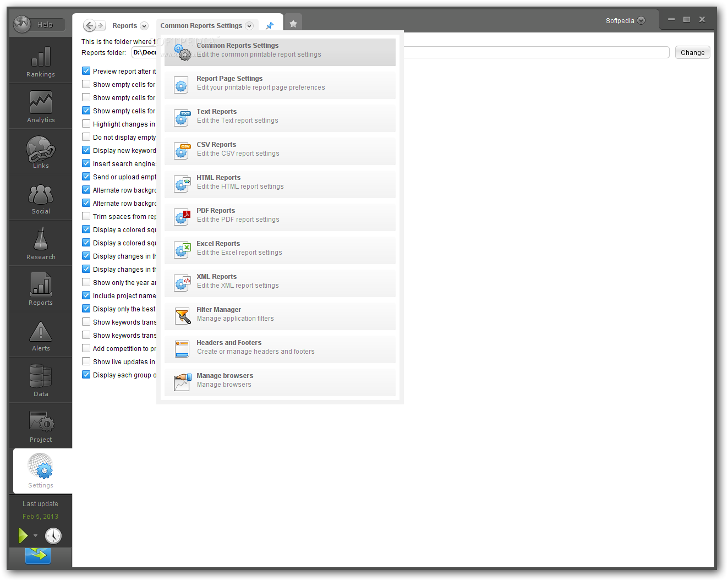The height and width of the screenshot is (581, 728).
Task: Toggle Display new keyword checkbox
Action: (86, 150)
